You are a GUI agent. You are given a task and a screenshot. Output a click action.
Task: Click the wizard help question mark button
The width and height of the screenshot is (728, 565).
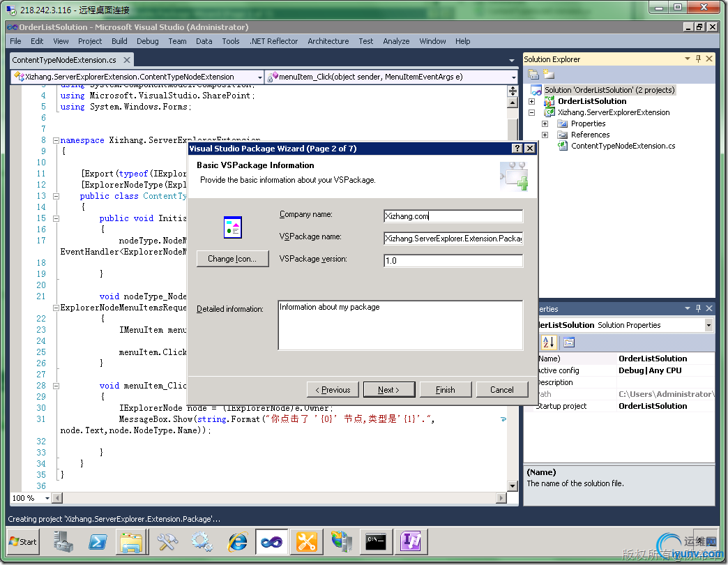(517, 148)
